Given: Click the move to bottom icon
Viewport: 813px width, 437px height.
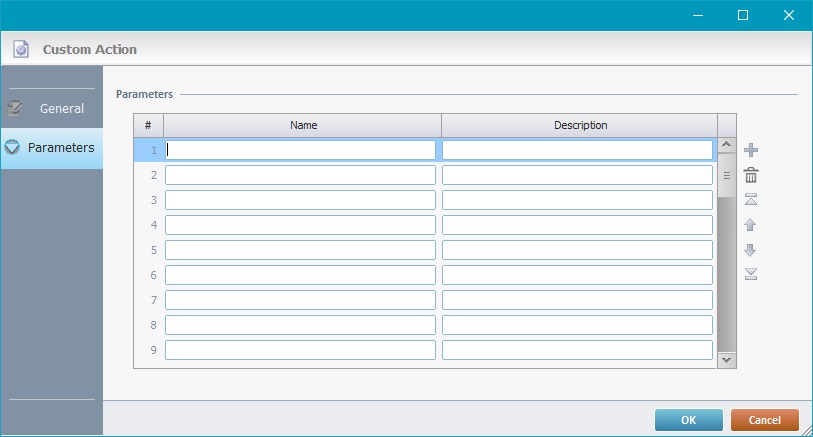Looking at the screenshot, I should point(751,275).
